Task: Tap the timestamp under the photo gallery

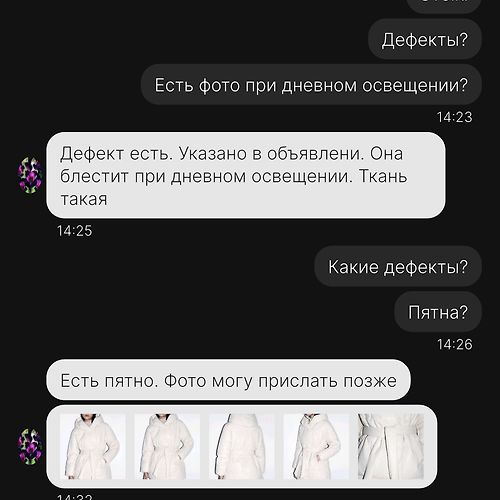Action: click(74, 497)
